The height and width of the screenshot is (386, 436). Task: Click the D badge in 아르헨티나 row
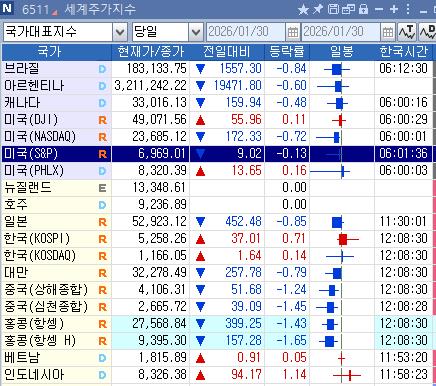coord(102,86)
